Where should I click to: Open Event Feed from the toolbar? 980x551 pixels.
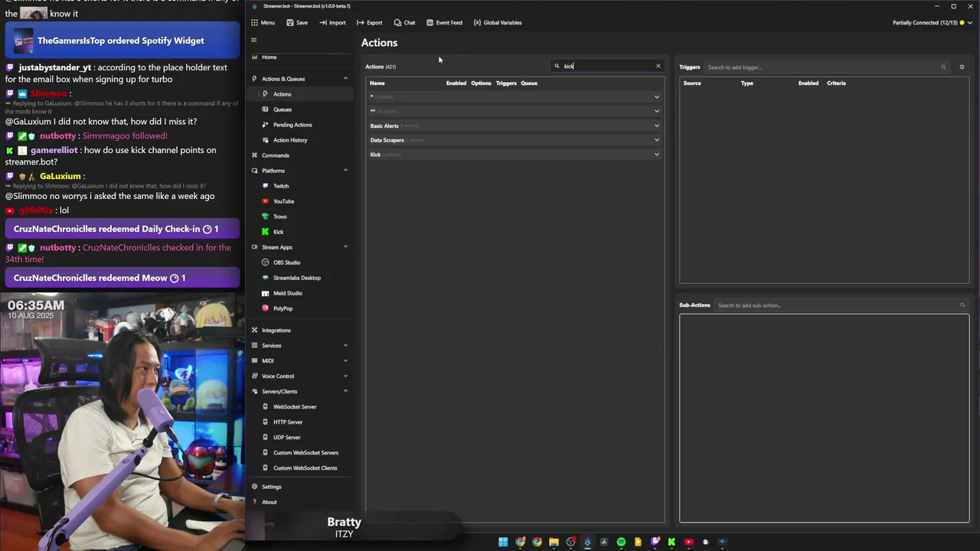point(444,22)
